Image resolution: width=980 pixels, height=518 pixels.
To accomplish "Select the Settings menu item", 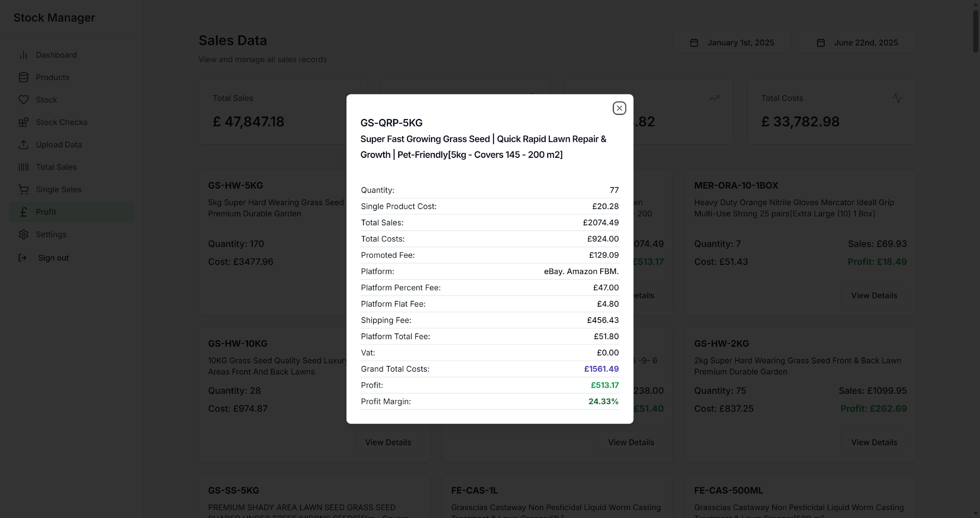I will click(x=71, y=235).
